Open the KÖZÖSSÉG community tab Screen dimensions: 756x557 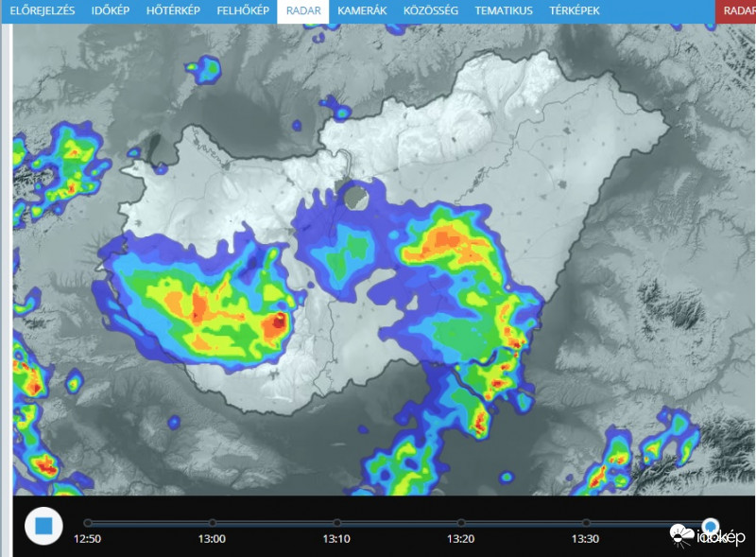[x=431, y=11]
